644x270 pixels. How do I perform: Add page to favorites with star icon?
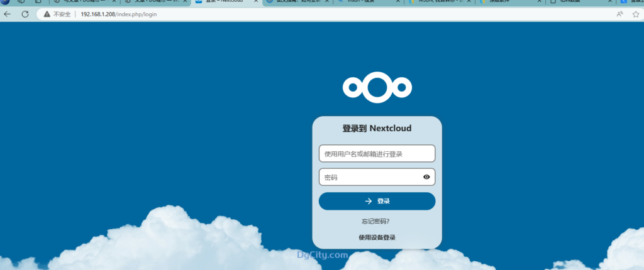click(x=636, y=14)
